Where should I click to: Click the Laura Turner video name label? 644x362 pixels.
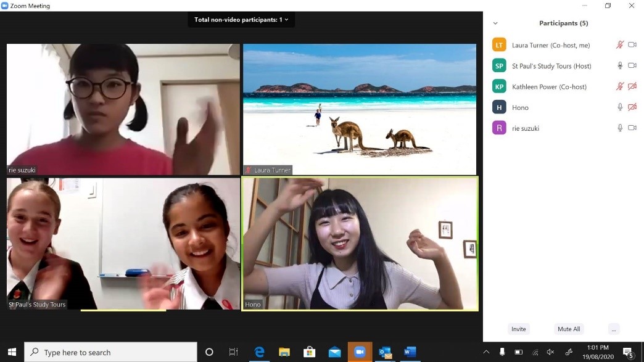(x=268, y=170)
